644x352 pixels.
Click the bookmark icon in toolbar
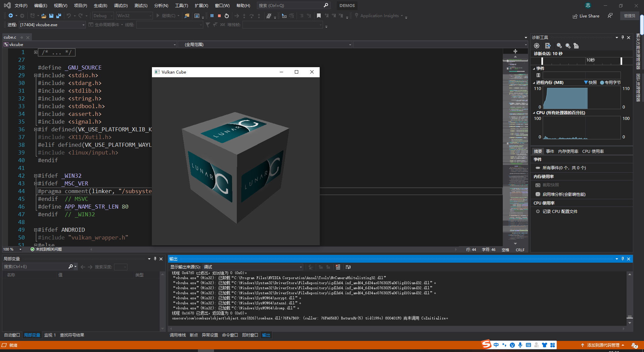tap(319, 16)
